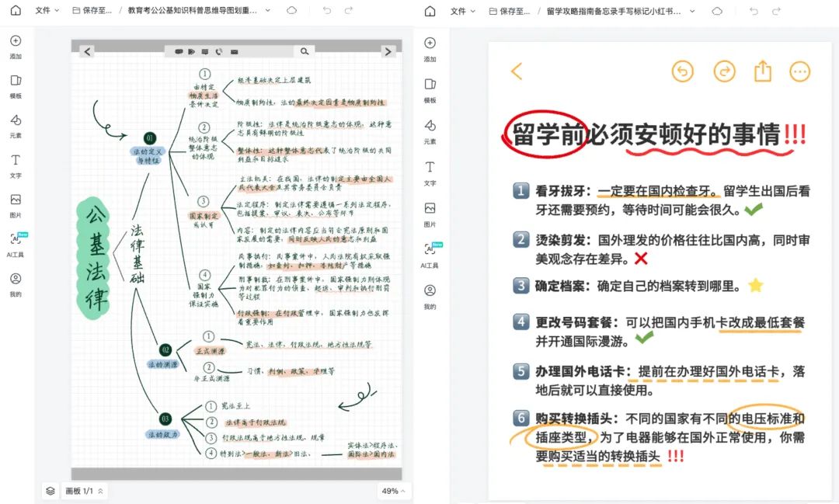839x504 pixels.
Task: Click the orange share icon on right canvas
Action: [x=763, y=71]
